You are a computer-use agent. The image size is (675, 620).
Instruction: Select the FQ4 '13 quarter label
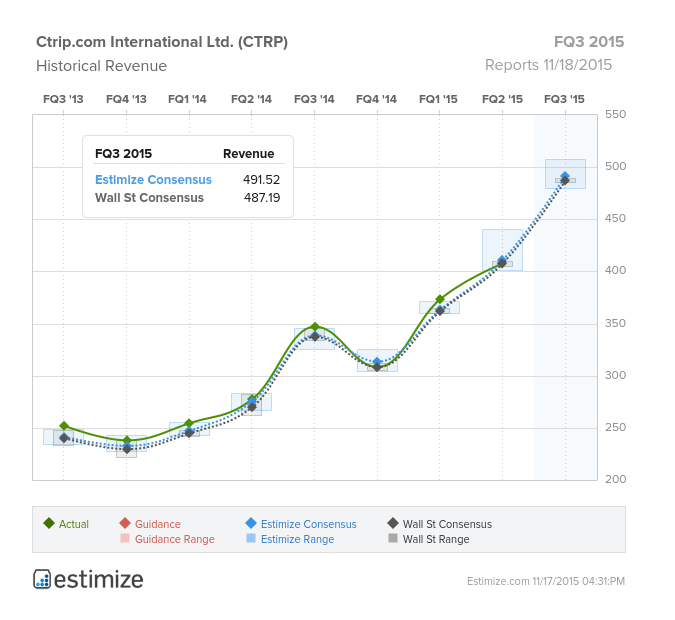(x=126, y=99)
